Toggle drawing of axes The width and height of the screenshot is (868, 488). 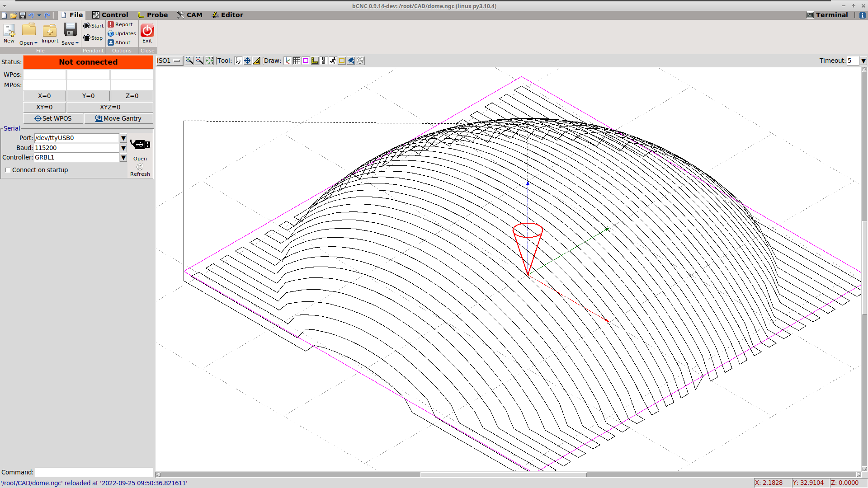[288, 61]
